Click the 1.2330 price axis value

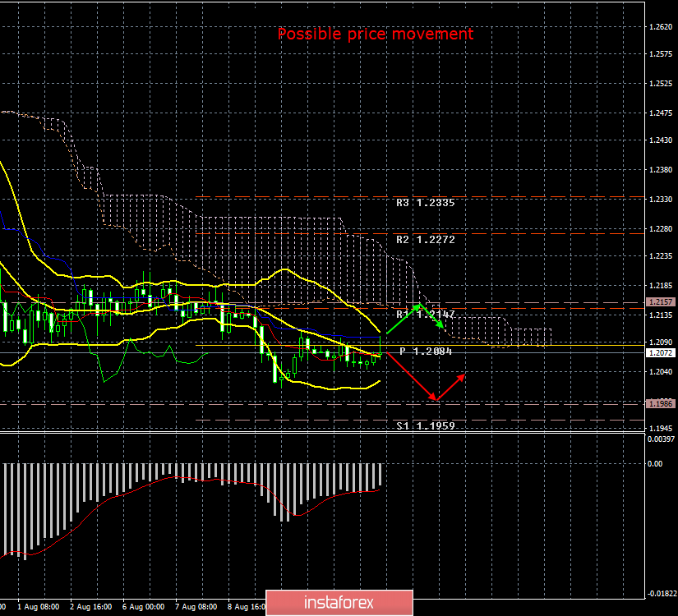tap(661, 200)
